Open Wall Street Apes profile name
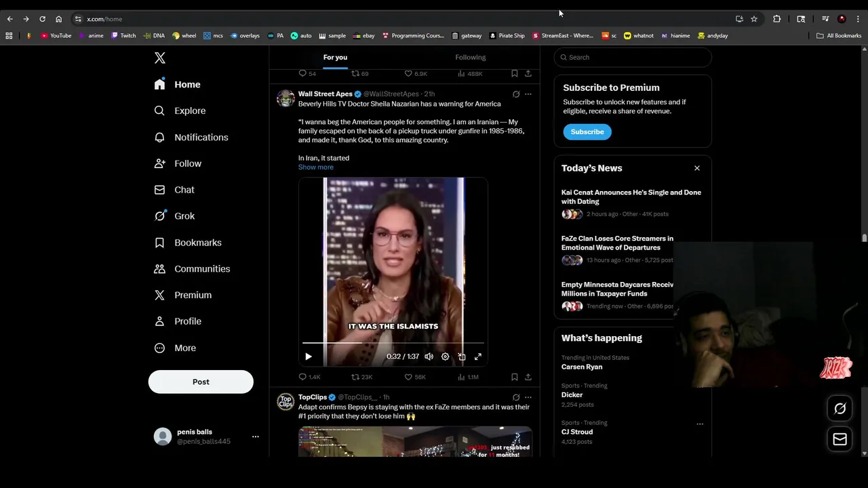This screenshot has width=868, height=488. pyautogui.click(x=325, y=94)
